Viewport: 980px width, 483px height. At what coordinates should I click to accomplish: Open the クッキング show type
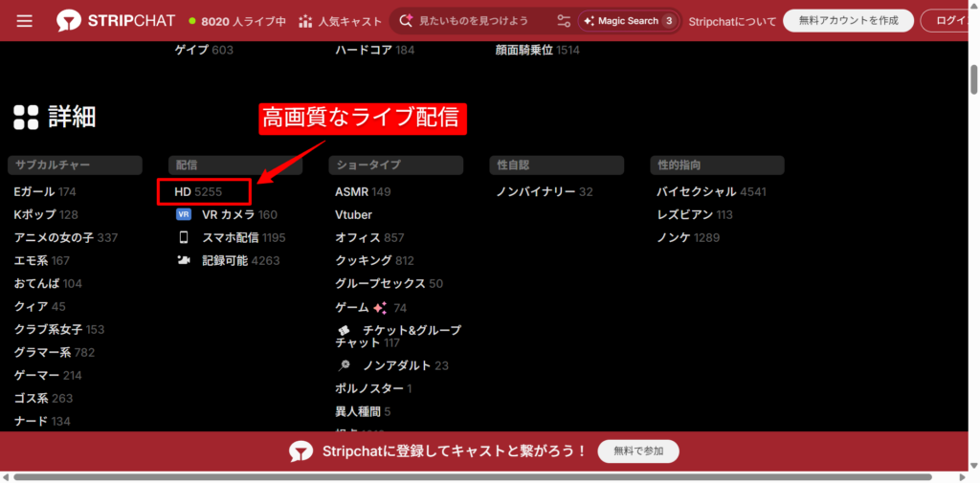[x=374, y=260]
